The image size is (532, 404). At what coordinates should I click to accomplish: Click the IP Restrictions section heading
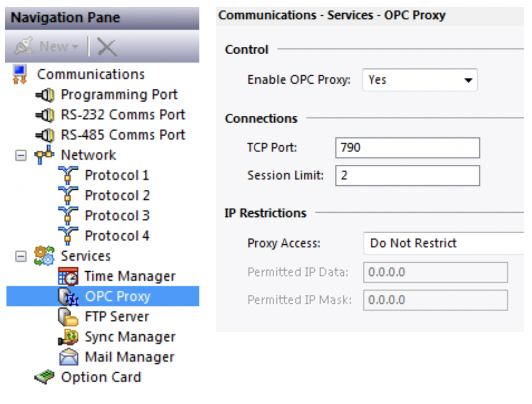point(266,213)
